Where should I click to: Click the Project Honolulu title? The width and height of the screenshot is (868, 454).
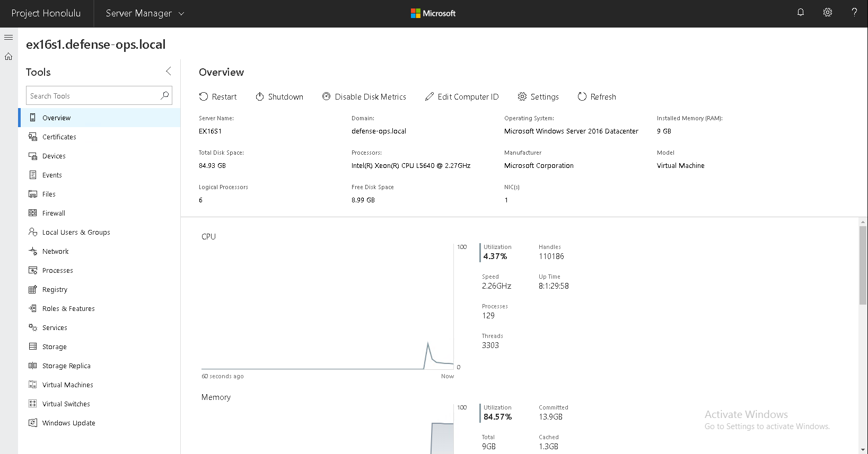[46, 13]
